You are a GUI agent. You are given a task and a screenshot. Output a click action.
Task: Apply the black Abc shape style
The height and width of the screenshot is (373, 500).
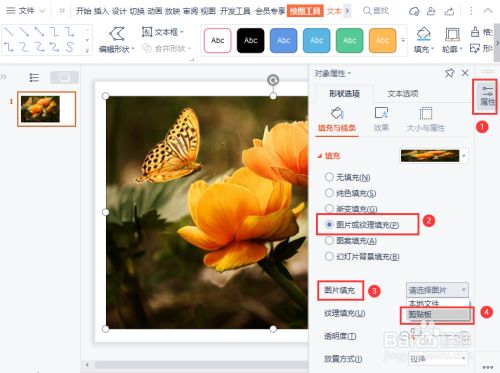pos(250,41)
